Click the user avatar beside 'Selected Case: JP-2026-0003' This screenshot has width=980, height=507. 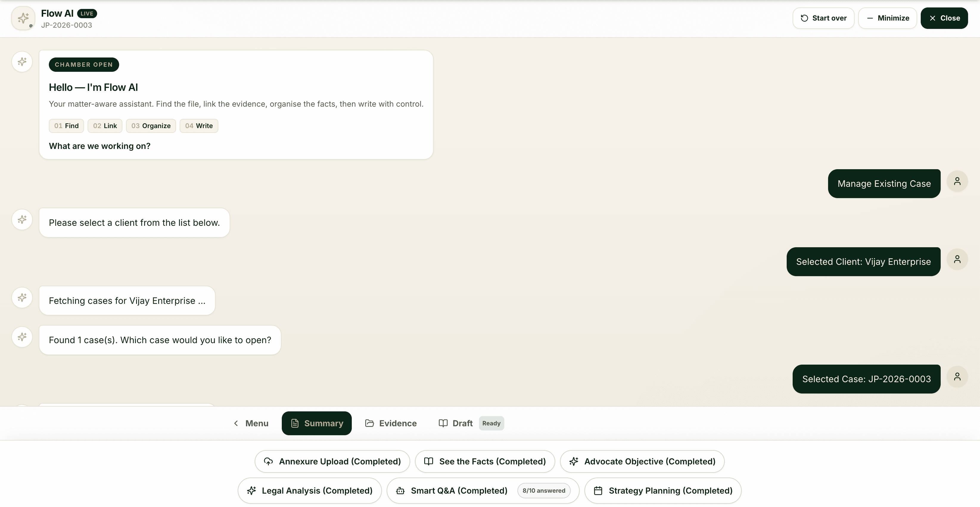[957, 377]
